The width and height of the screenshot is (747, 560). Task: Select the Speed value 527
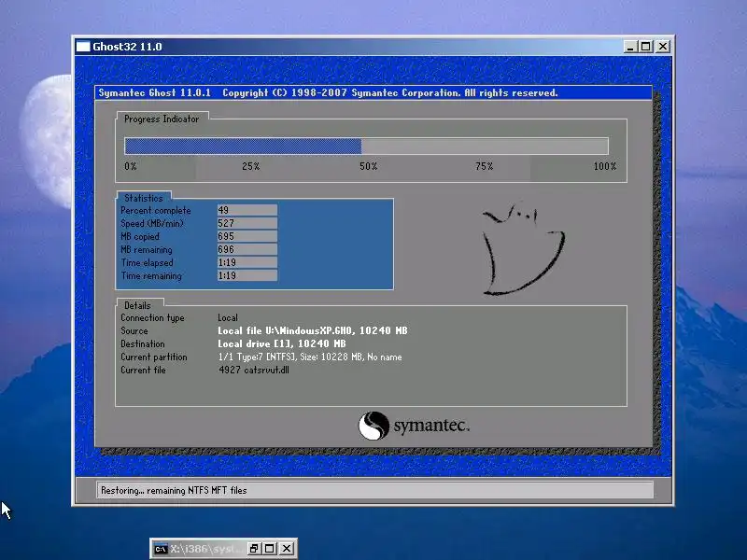click(x=247, y=223)
